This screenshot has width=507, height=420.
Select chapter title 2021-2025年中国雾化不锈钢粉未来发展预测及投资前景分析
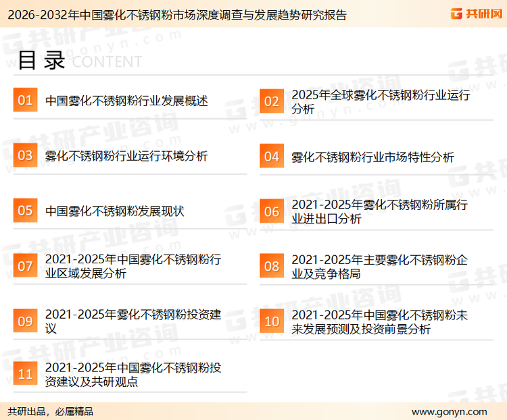coord(380,322)
